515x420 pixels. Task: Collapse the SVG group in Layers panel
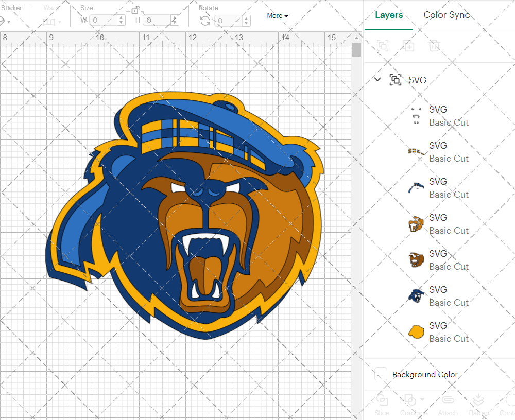(377, 80)
